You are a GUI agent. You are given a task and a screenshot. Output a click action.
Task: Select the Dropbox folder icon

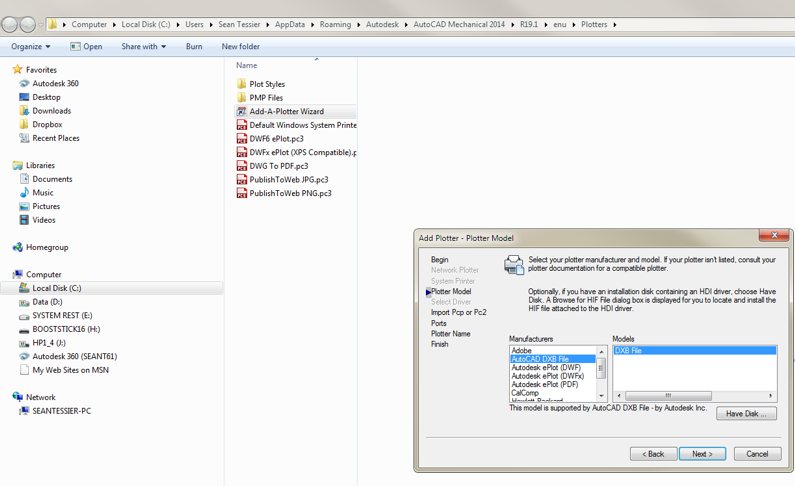click(24, 125)
